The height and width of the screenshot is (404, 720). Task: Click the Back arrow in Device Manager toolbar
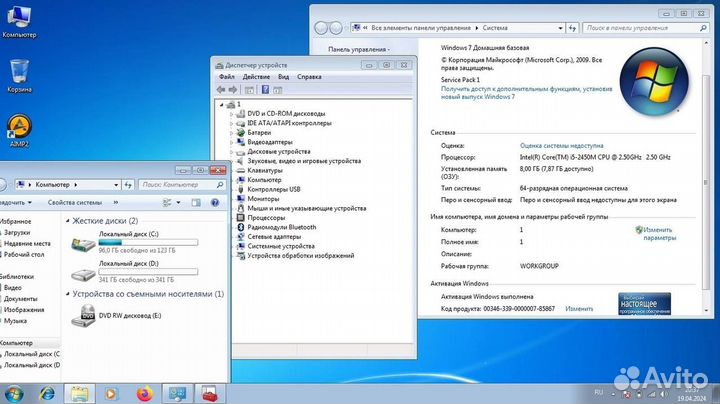coord(221,90)
